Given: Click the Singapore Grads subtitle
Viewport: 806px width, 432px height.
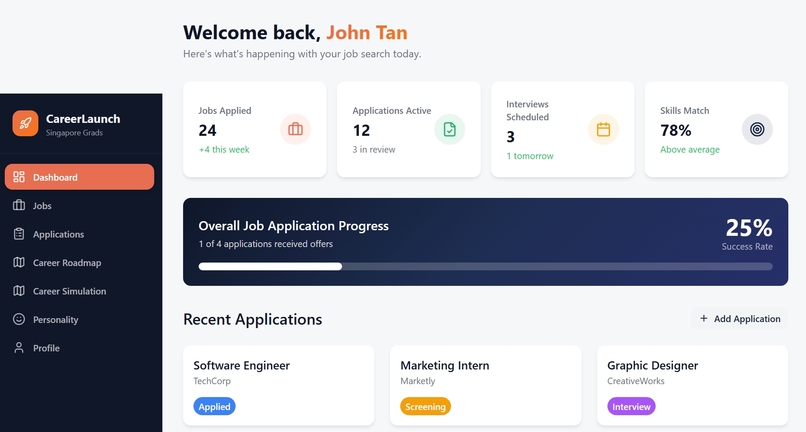Looking at the screenshot, I should tap(74, 133).
